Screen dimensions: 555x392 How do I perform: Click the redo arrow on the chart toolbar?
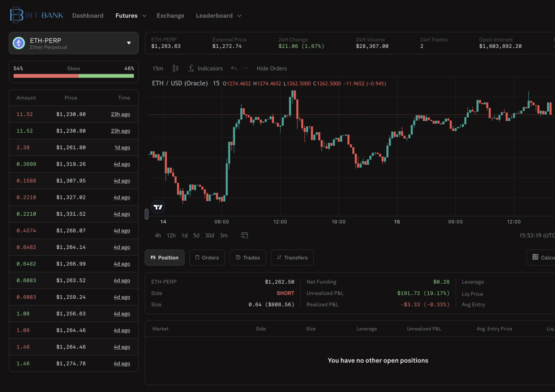244,68
